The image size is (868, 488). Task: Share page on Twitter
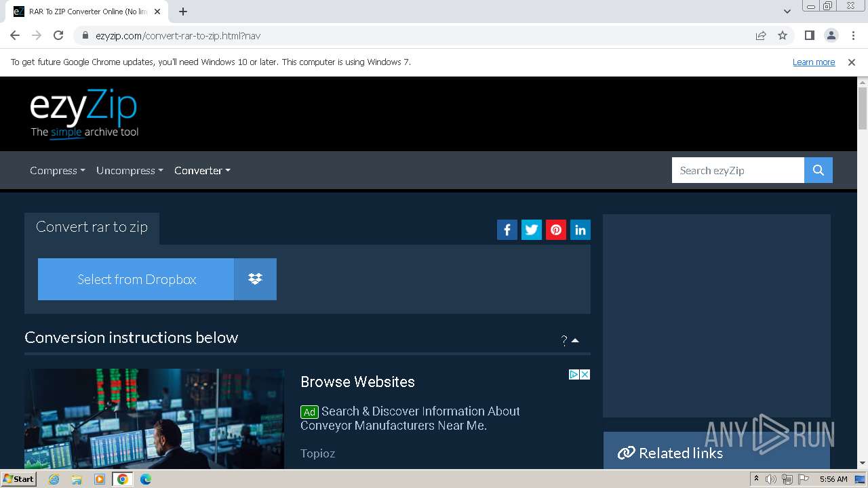(x=532, y=230)
